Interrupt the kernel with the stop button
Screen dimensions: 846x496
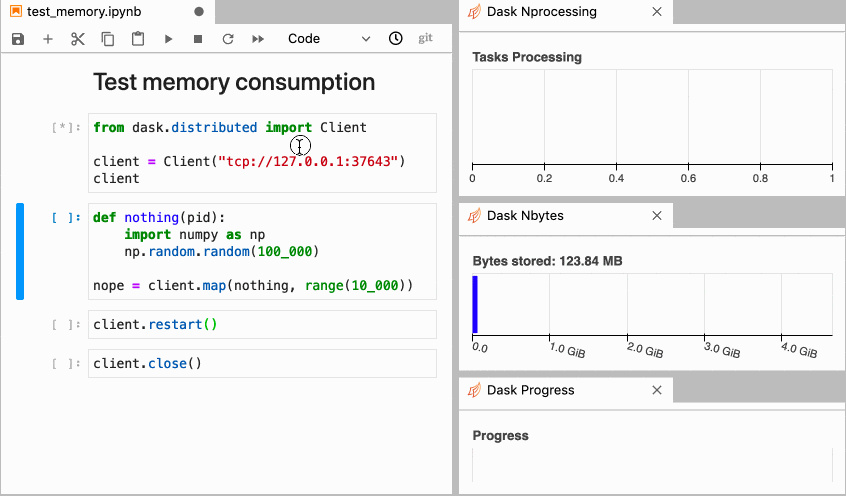tap(198, 39)
